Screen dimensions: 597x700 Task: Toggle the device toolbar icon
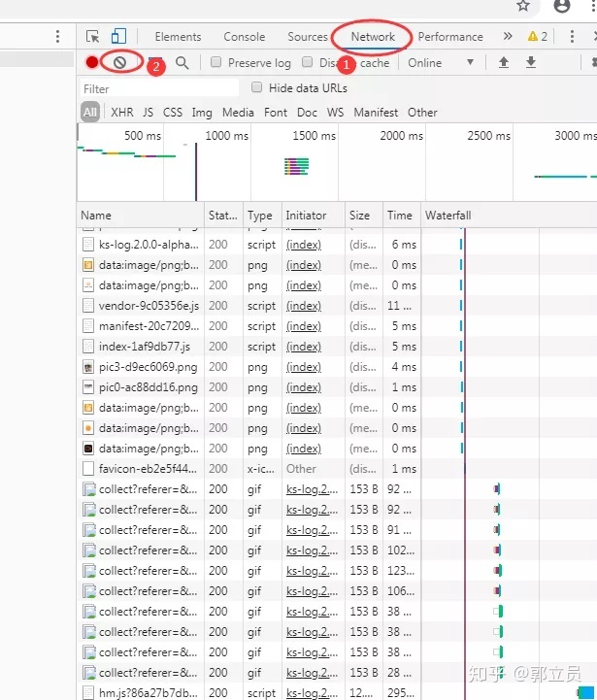pyautogui.click(x=118, y=36)
